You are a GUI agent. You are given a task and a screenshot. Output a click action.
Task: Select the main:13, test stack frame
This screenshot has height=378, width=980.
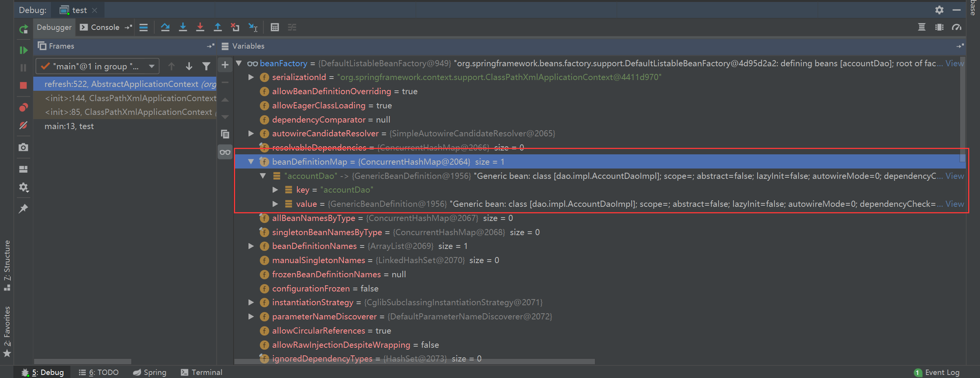(69, 126)
